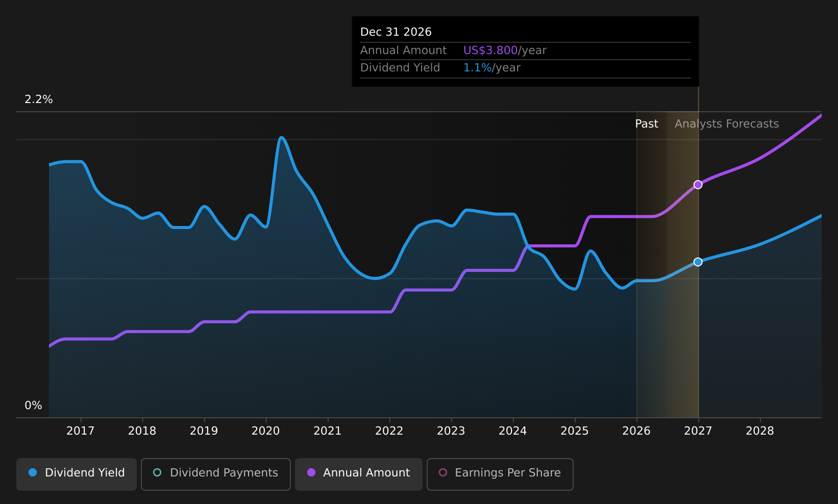Click the US$3.800/year tooltip value
The height and width of the screenshot is (504, 838).
505,51
